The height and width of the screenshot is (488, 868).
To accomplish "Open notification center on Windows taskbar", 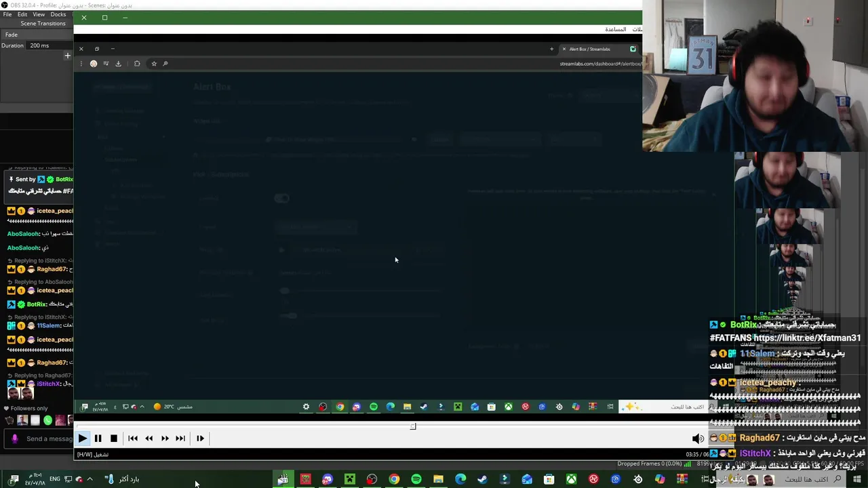I will click(x=14, y=479).
